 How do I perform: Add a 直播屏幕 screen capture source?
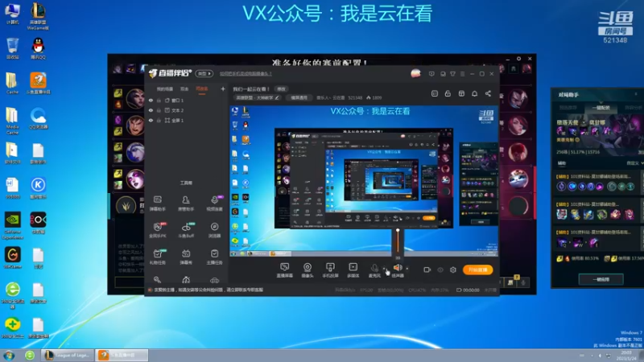285,270
